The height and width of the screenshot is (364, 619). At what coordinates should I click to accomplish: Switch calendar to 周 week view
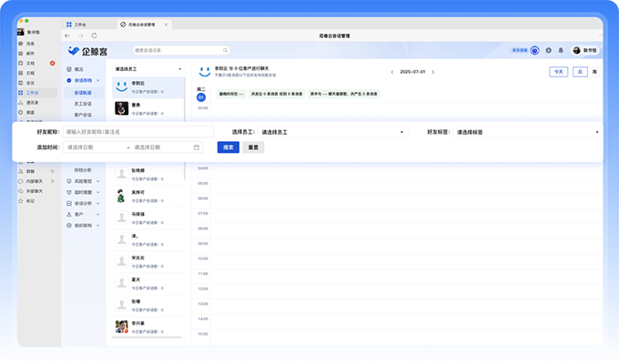(594, 71)
